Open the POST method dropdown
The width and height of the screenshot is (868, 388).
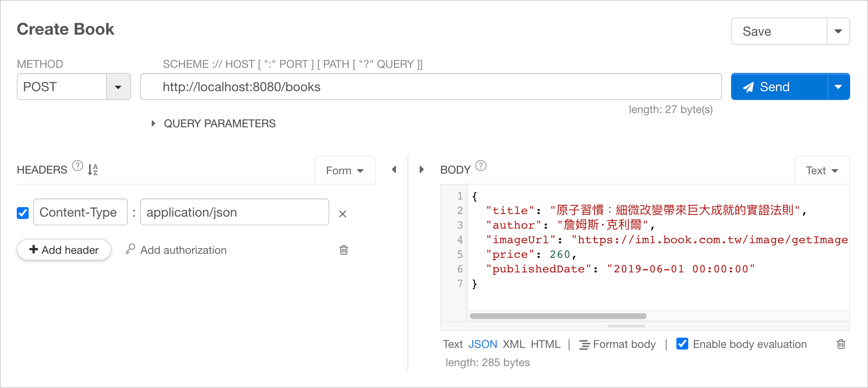(x=118, y=87)
